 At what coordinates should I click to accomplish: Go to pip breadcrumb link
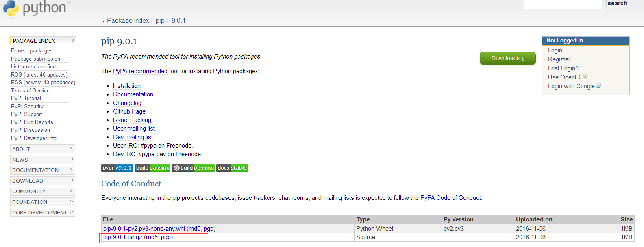coord(160,20)
